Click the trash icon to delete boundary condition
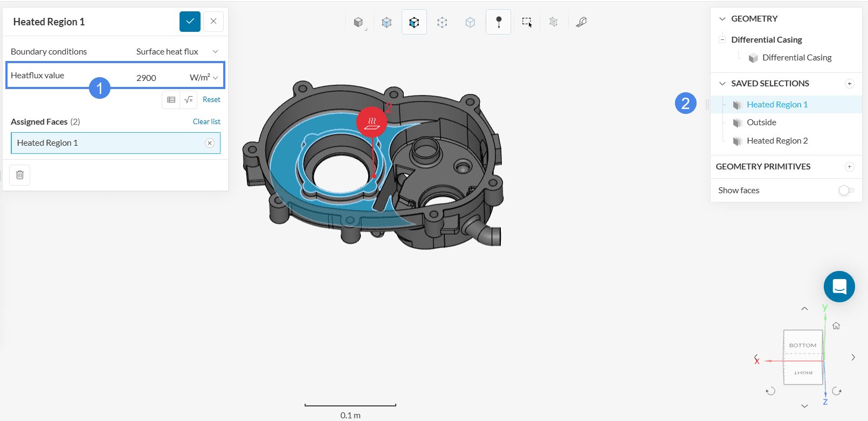The width and height of the screenshot is (868, 421). 20,175
